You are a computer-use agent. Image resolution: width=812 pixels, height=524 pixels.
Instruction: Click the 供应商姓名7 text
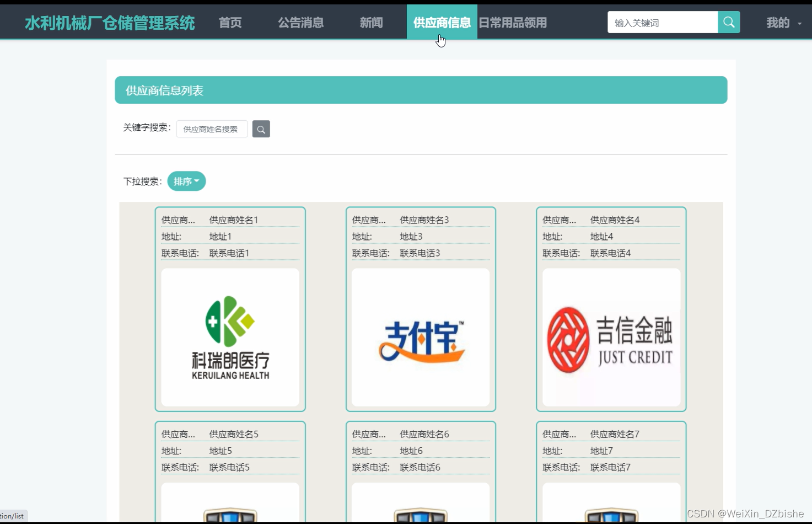(615, 435)
